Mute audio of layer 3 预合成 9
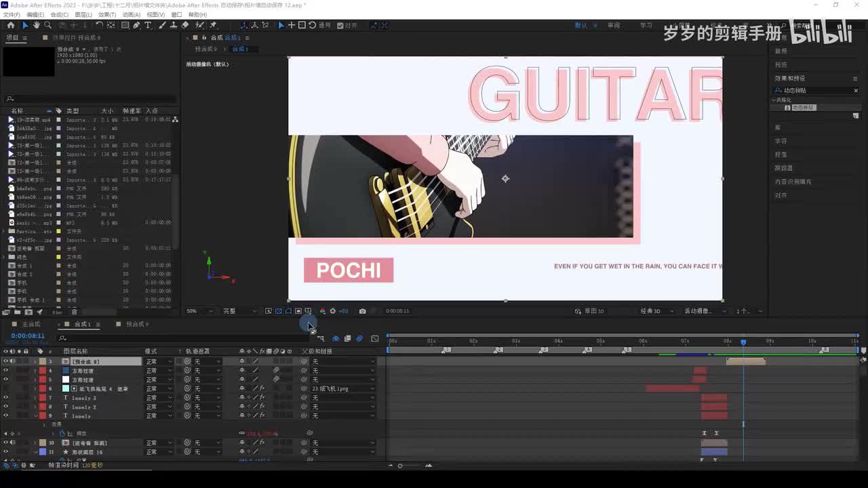 (x=12, y=361)
